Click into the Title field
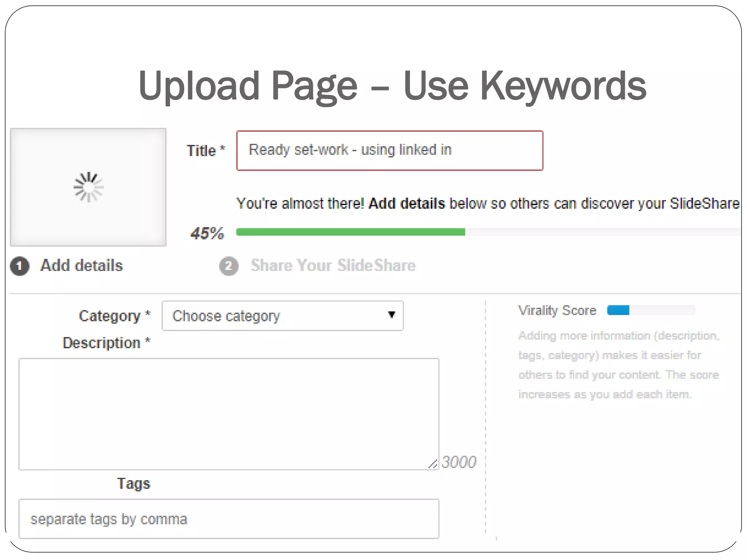 [x=390, y=150]
